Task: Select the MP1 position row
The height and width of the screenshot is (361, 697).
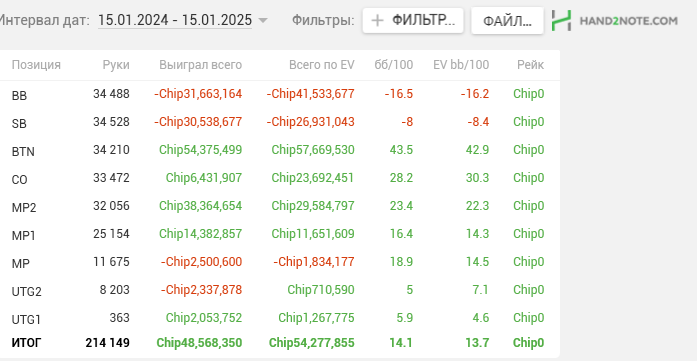Action: [278, 234]
